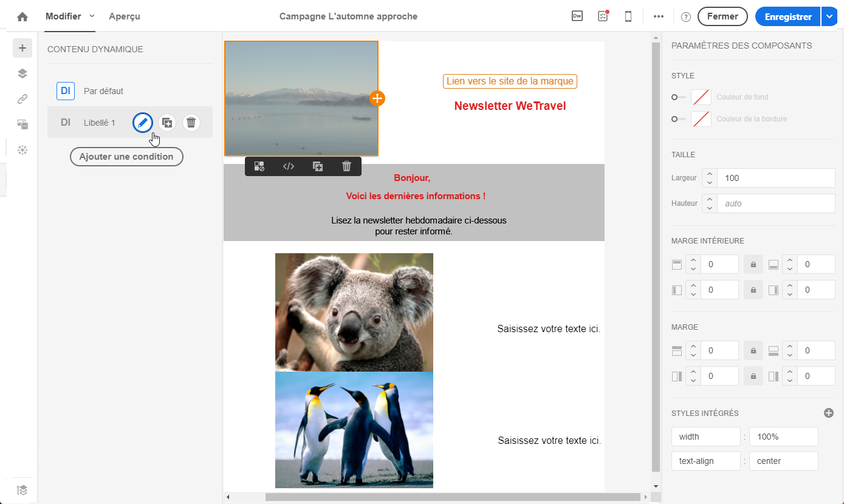The height and width of the screenshot is (504, 844).
Task: Toggle the top-bottom lock in the Marge section
Action: coord(753,351)
